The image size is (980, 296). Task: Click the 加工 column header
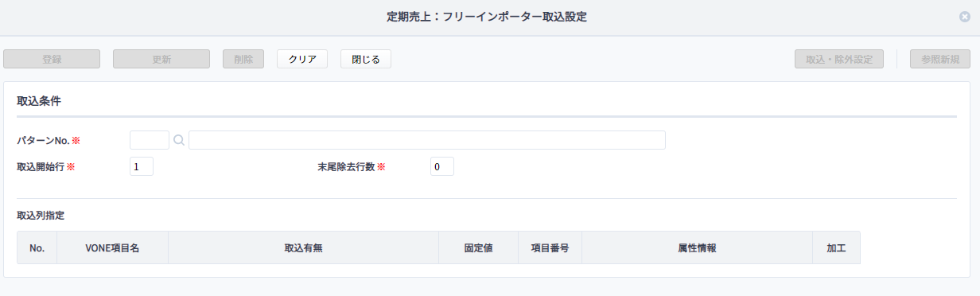tap(836, 247)
